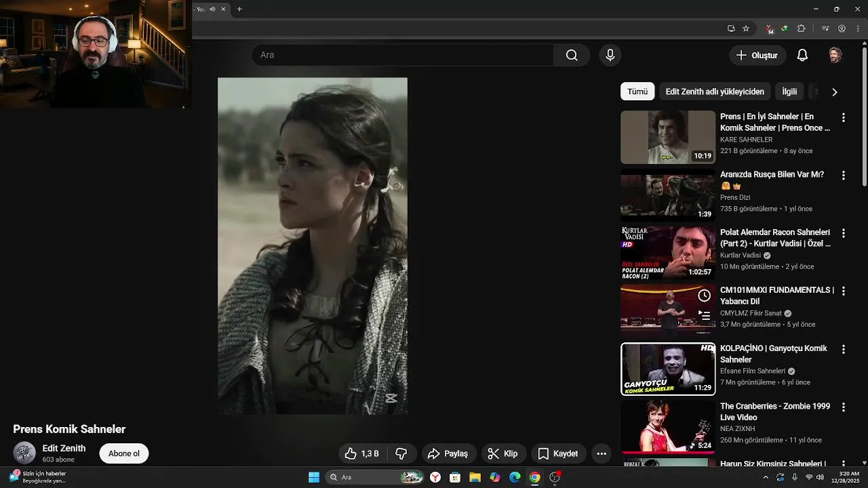Select the Tümü filter chip

(637, 91)
